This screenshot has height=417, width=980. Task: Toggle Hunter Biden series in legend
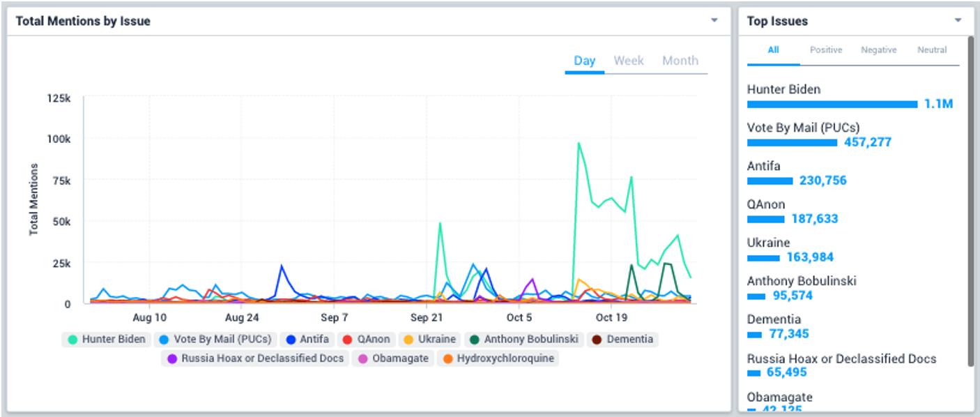click(106, 340)
